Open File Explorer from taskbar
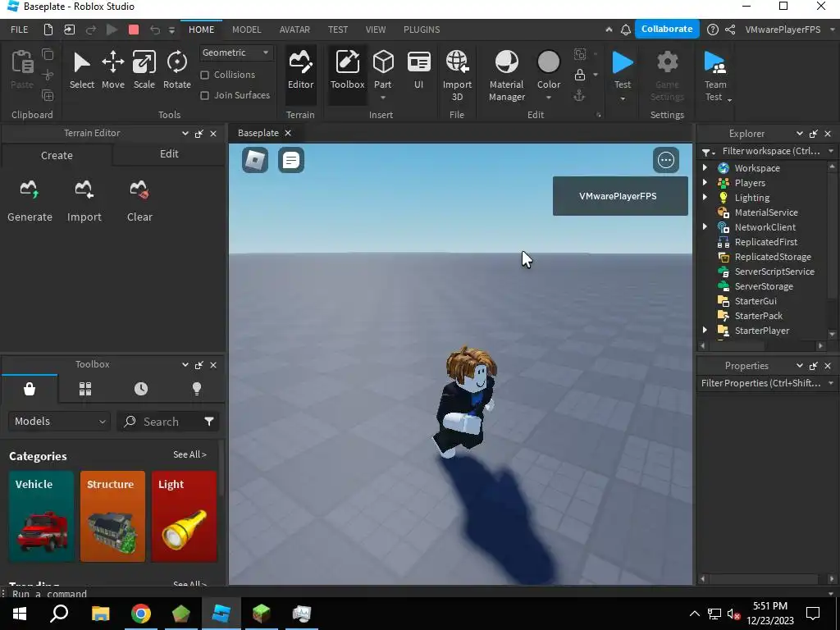 click(x=100, y=614)
